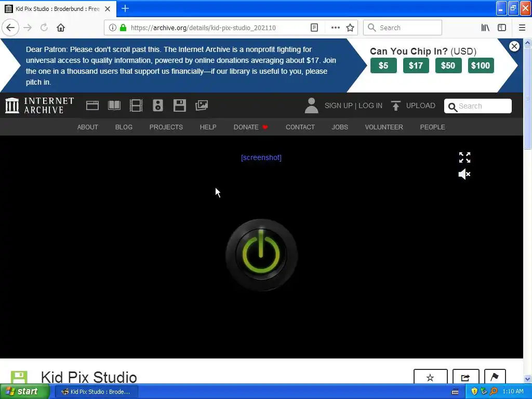The image size is (532, 399).
Task: Open the Software floppy disk icon
Action: 179,105
